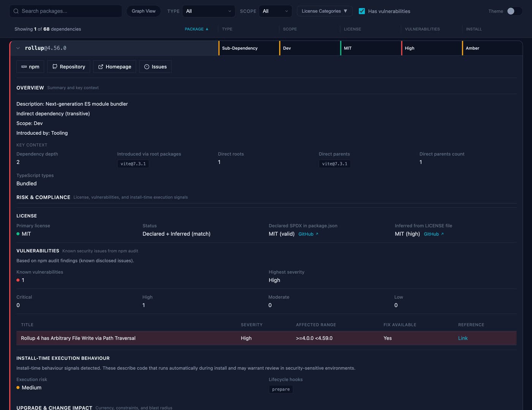Click the external-link icon on the Homepage button
This screenshot has height=410, width=532.
[100, 66]
